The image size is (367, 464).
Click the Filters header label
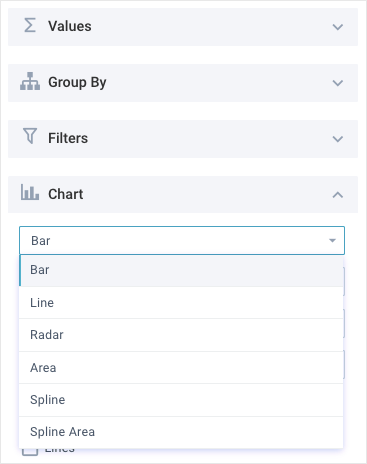pyautogui.click(x=68, y=138)
